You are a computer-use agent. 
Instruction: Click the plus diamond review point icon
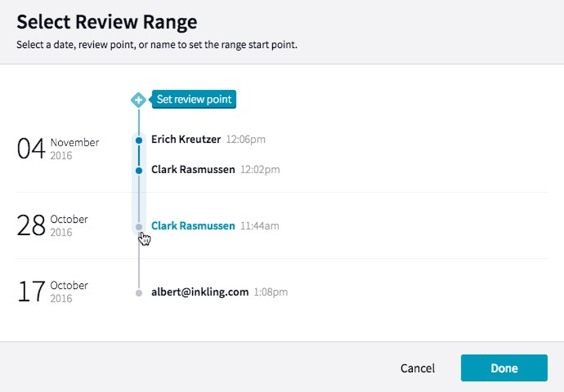(x=138, y=100)
